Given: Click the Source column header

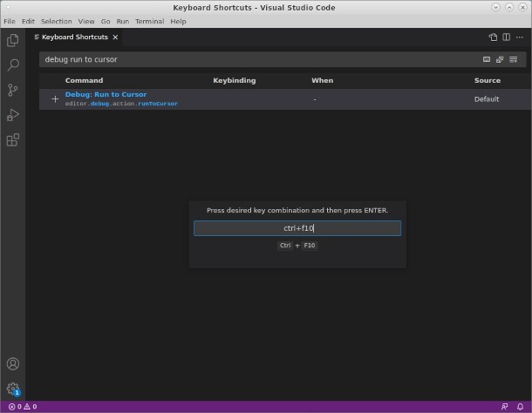Looking at the screenshot, I should coord(488,80).
